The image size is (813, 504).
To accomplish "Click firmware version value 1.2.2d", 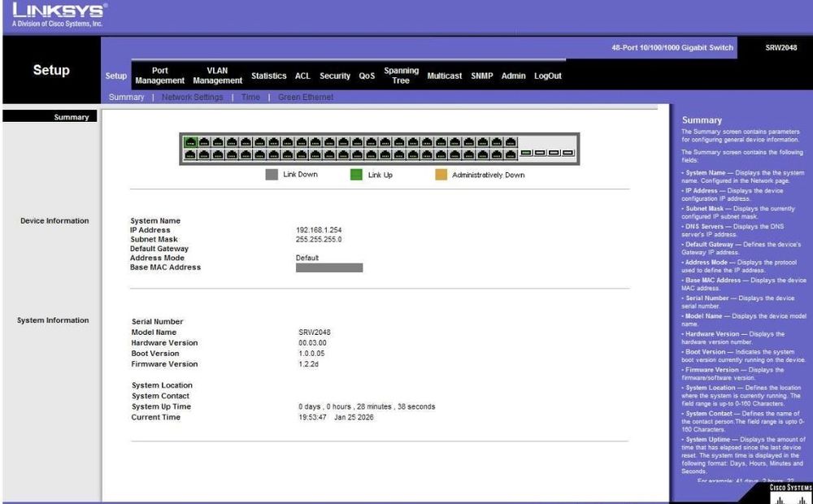I will (308, 364).
